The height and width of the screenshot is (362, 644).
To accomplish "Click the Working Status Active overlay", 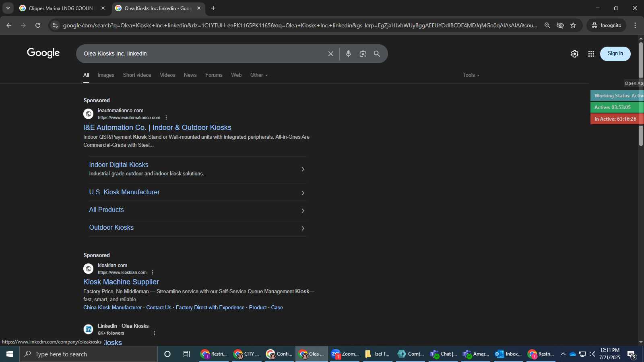I will click(617, 96).
